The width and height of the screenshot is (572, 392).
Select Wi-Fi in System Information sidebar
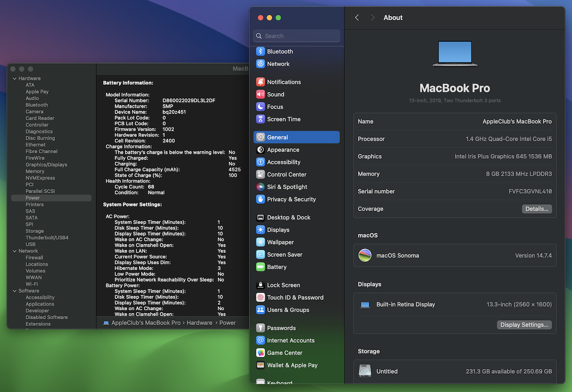(x=32, y=284)
